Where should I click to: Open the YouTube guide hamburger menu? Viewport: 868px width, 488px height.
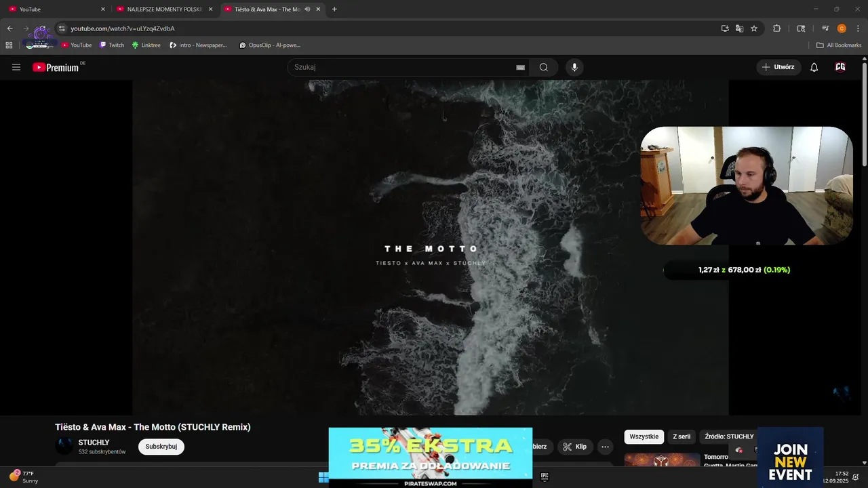pyautogui.click(x=16, y=67)
